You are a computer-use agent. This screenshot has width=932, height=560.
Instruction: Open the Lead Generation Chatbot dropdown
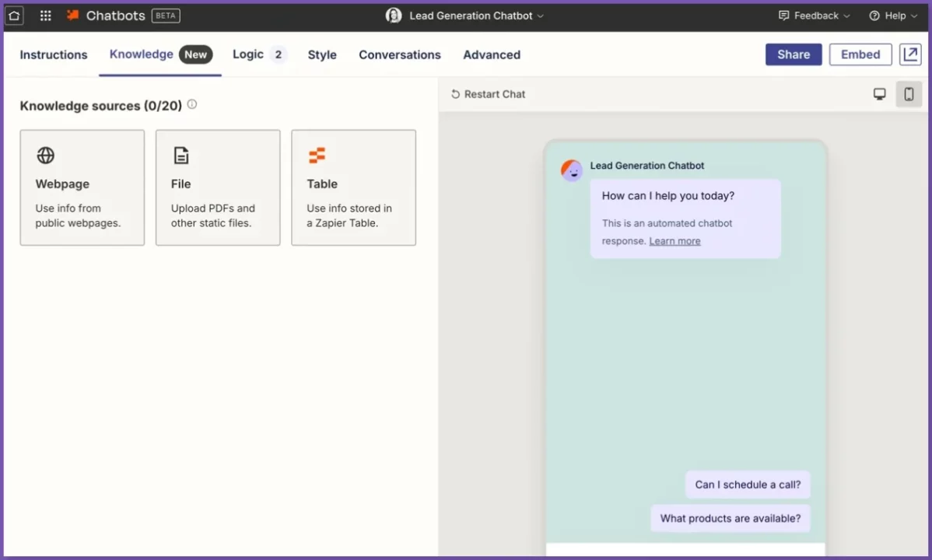(464, 15)
